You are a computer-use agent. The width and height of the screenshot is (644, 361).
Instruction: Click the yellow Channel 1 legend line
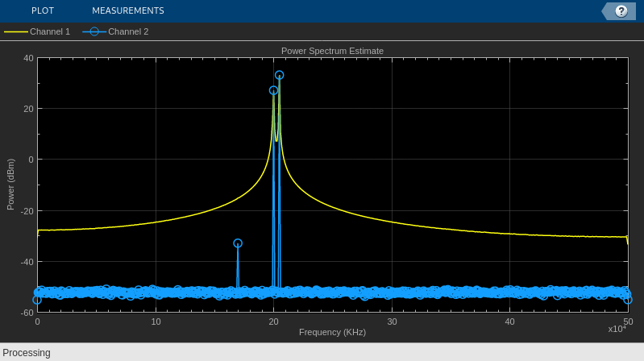(x=15, y=31)
